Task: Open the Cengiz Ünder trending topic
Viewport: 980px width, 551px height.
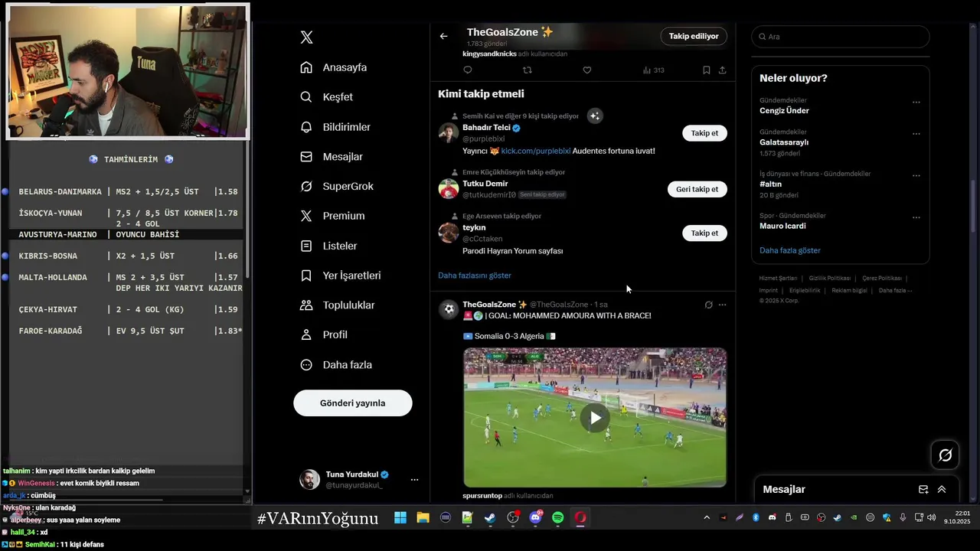Action: pyautogui.click(x=784, y=110)
